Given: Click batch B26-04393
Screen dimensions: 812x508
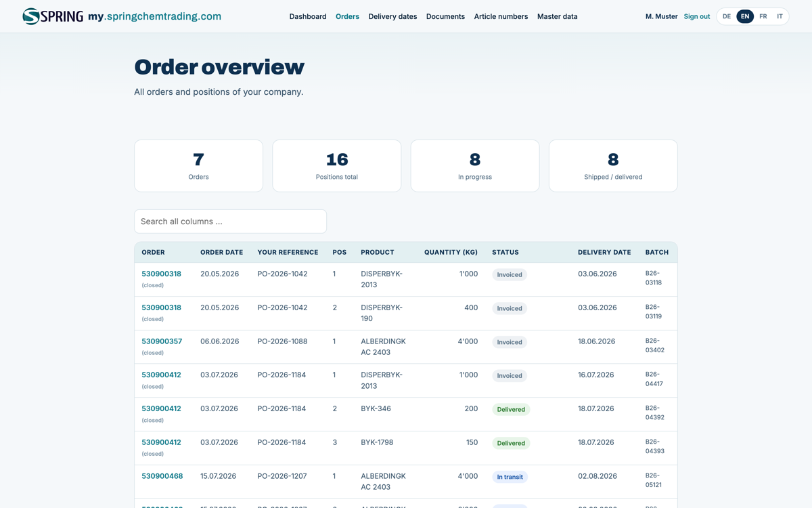Looking at the screenshot, I should pyautogui.click(x=655, y=446).
